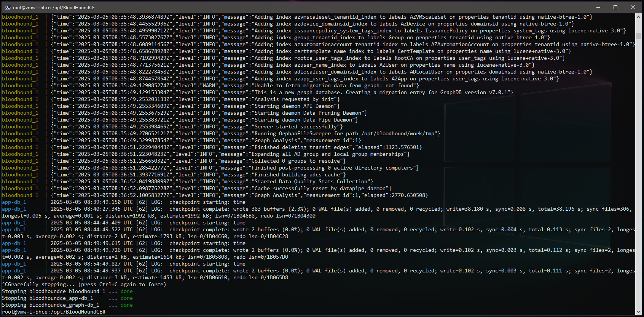The image size is (644, 317).
Task: Click 'Expanding all AD group' message
Action: [327, 154]
